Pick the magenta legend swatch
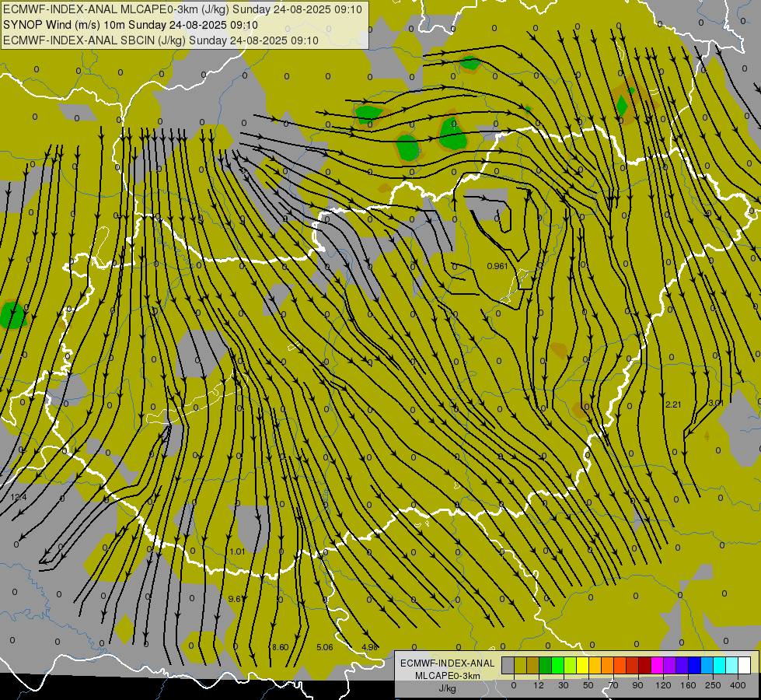The height and width of the screenshot is (700, 761). pos(658,665)
